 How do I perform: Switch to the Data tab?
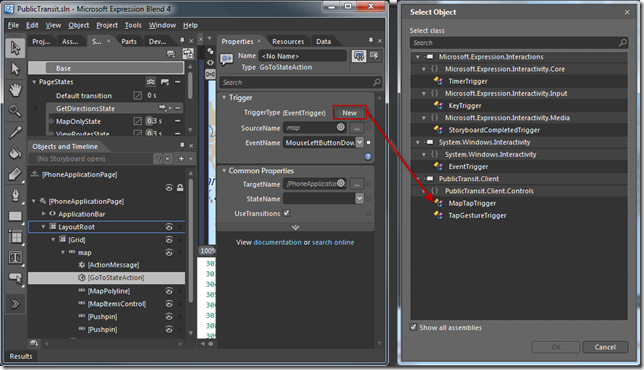point(323,41)
